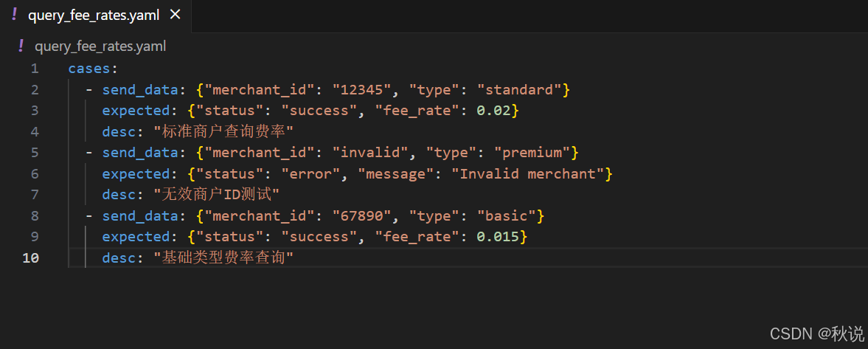
Task: Click the YAML icon in the breadcrumb bar
Action: click(x=21, y=46)
